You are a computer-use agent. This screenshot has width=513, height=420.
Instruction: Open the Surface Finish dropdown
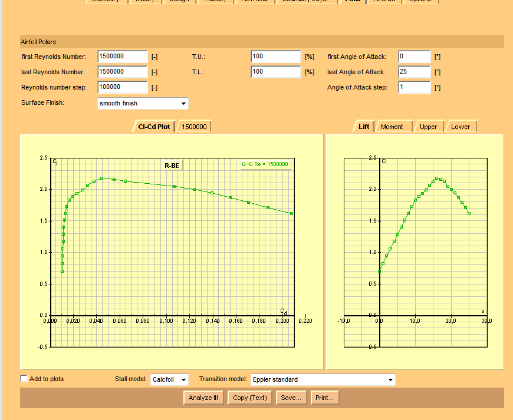143,104
